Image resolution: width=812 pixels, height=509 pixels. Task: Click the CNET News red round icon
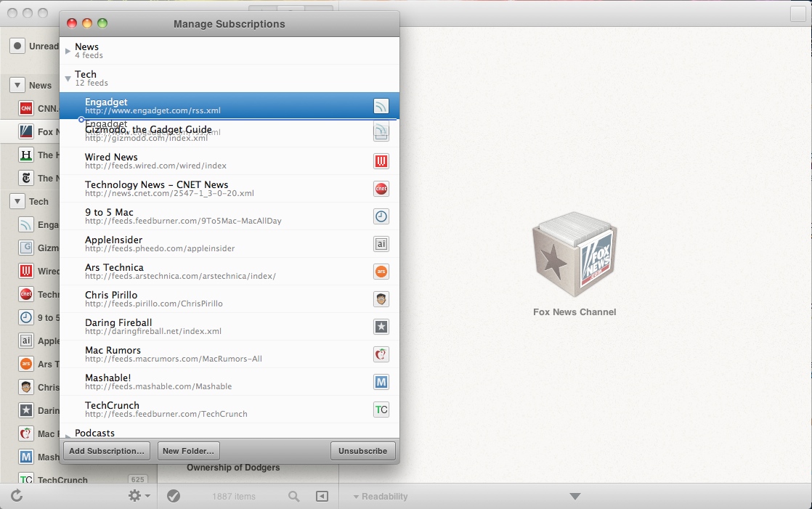point(381,189)
